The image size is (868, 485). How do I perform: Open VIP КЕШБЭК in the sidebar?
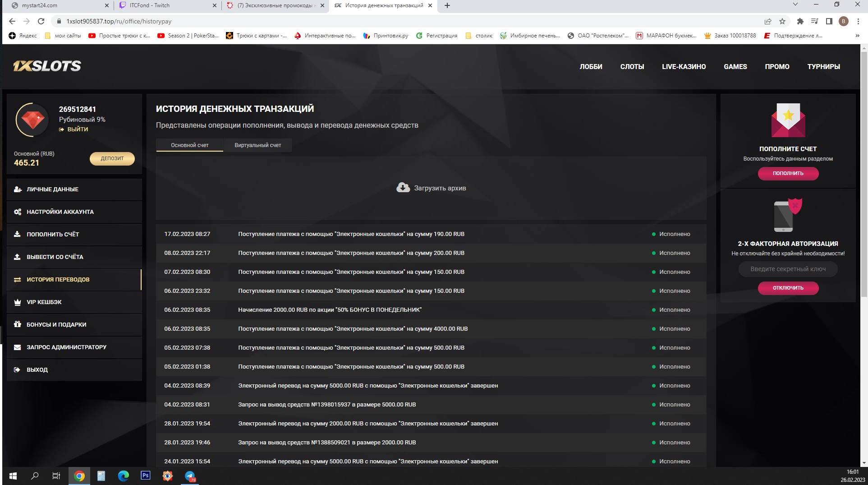(74, 302)
